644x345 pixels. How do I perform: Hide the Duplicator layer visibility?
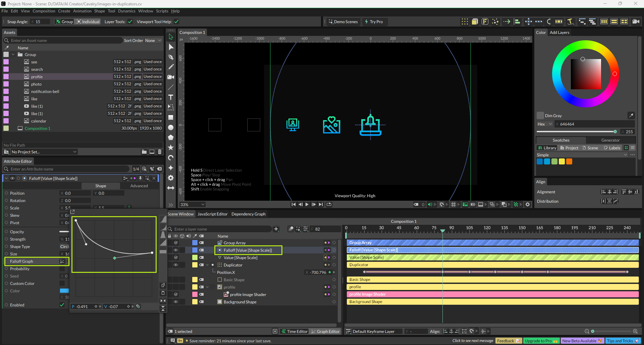(x=175, y=265)
